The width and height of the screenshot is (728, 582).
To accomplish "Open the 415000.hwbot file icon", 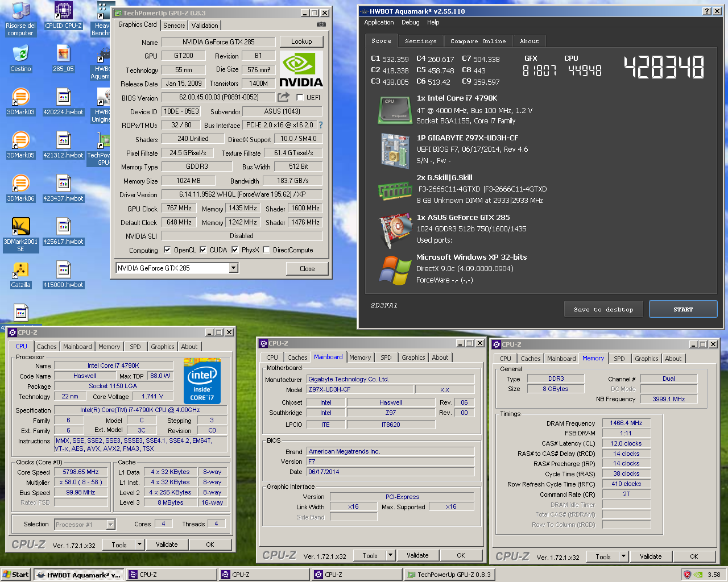I will (63, 275).
